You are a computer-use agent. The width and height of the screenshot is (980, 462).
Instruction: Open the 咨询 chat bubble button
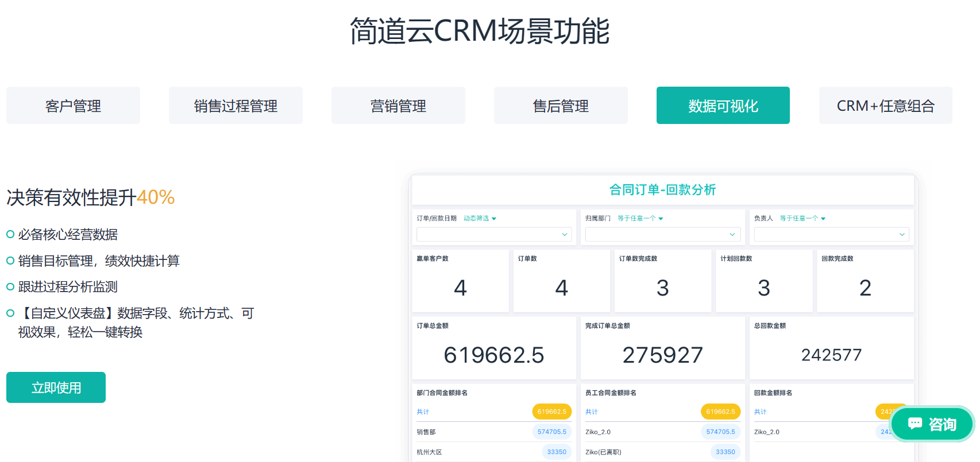[x=932, y=424]
